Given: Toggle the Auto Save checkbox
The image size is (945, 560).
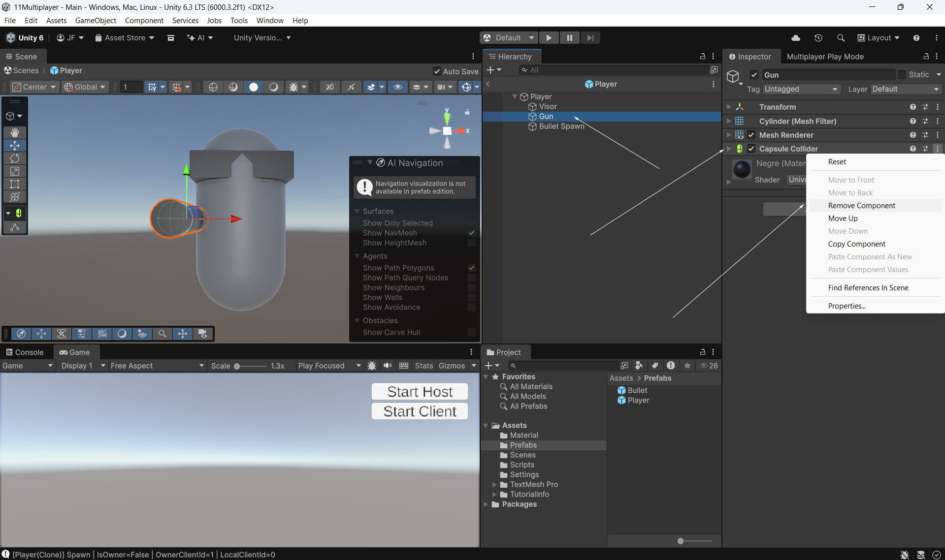Looking at the screenshot, I should (436, 71).
